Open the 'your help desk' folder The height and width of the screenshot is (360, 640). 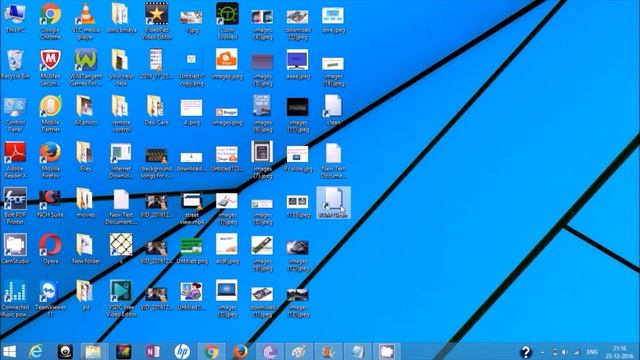pyautogui.click(x=121, y=68)
